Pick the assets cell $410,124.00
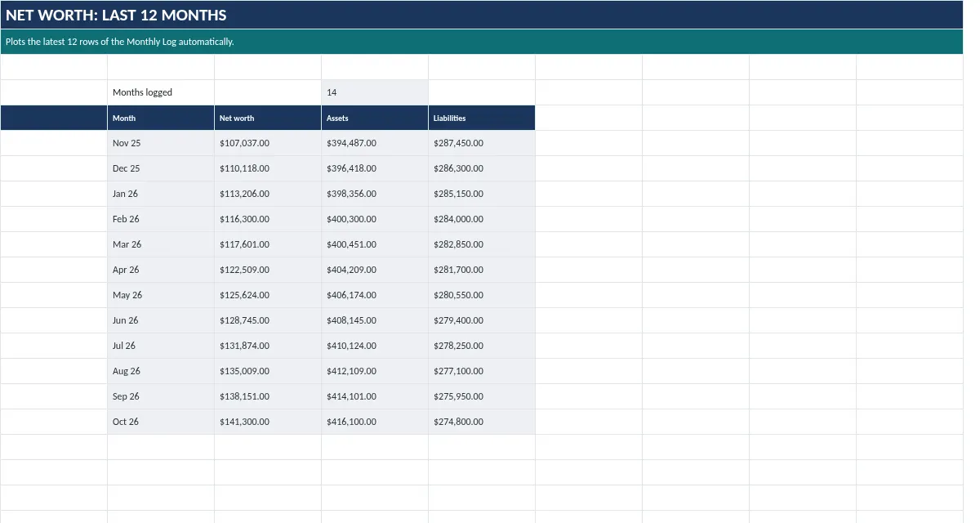The width and height of the screenshot is (980, 523). tap(375, 346)
